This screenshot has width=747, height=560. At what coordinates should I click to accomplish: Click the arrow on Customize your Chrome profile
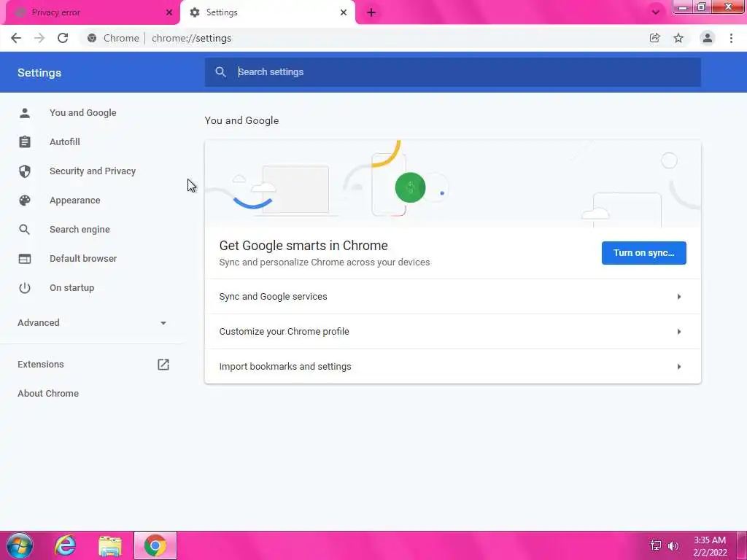(x=679, y=332)
